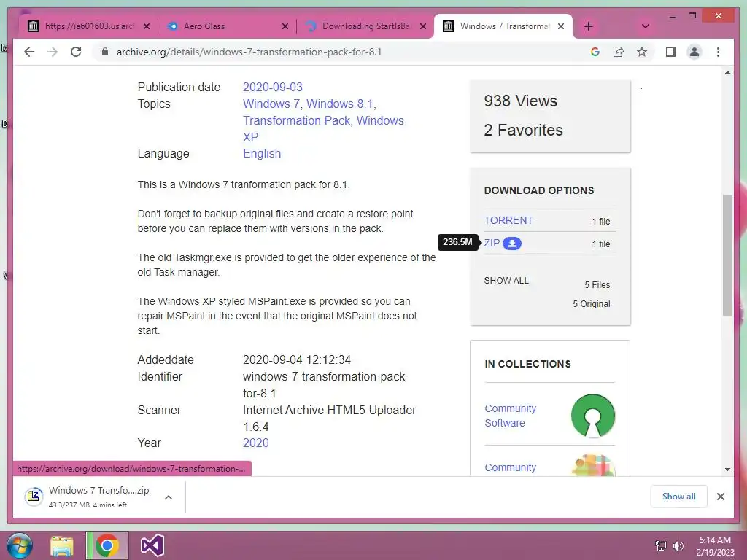Viewport: 747px width, 560px height.
Task: Click Show all downloads button
Action: [x=678, y=497]
